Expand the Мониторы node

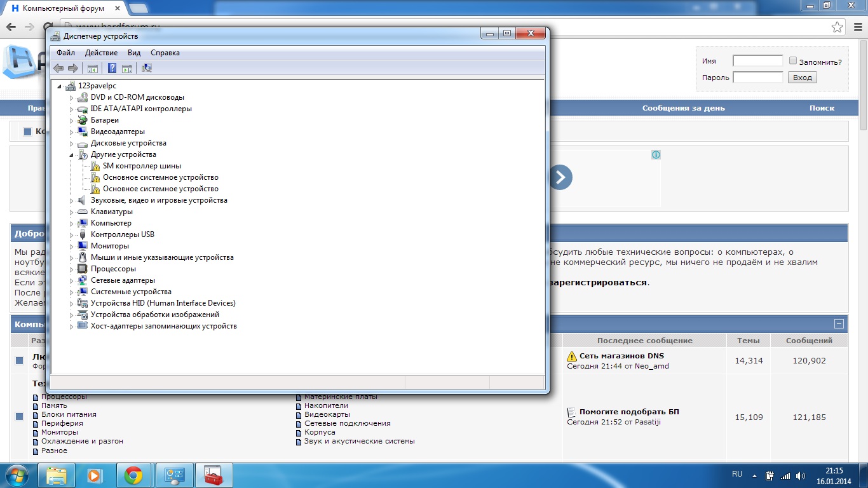coord(72,246)
